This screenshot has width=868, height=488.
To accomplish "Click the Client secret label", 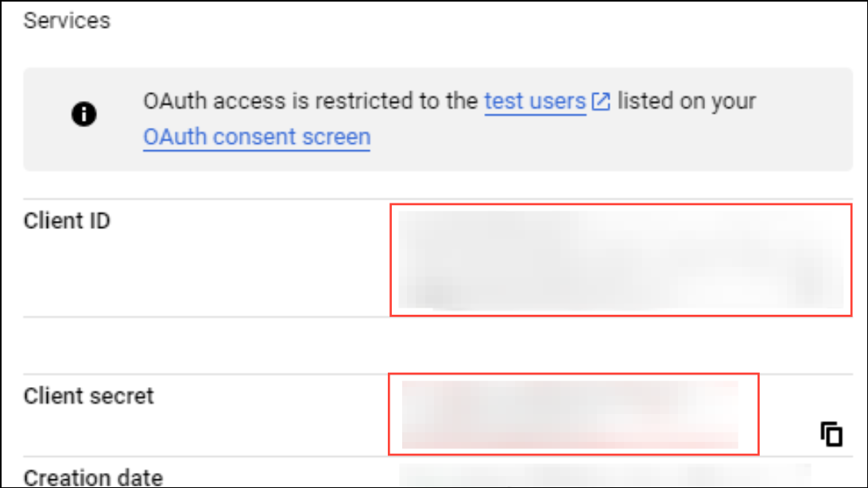I will pos(88,396).
